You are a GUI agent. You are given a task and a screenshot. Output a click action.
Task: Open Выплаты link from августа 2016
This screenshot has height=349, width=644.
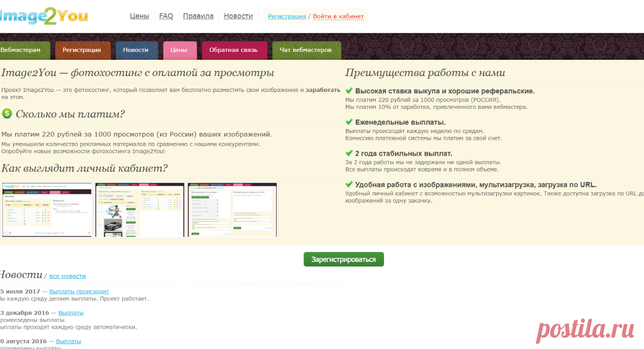coord(69,341)
